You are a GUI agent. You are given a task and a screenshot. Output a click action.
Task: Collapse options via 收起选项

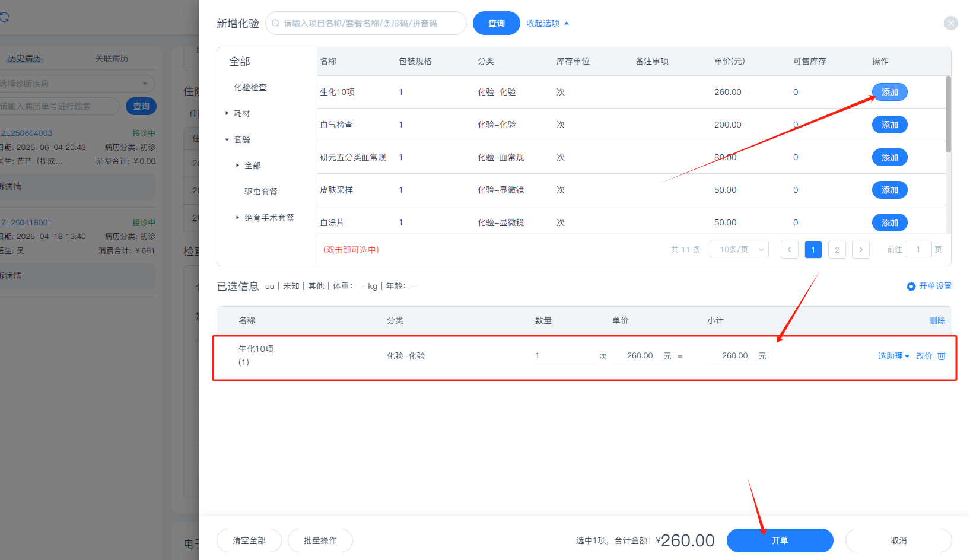click(x=548, y=23)
